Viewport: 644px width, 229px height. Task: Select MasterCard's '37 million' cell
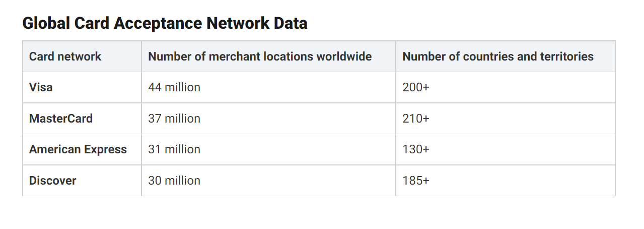click(x=174, y=119)
